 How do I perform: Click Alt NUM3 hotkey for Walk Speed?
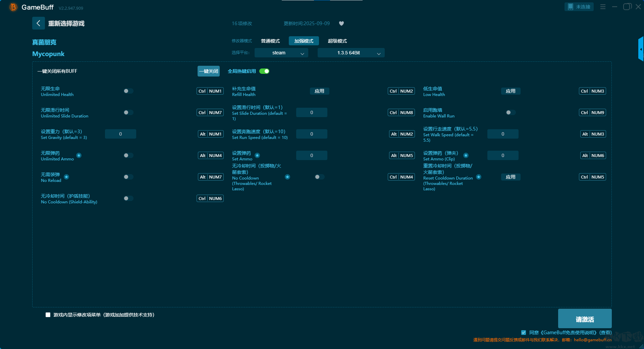593,134
